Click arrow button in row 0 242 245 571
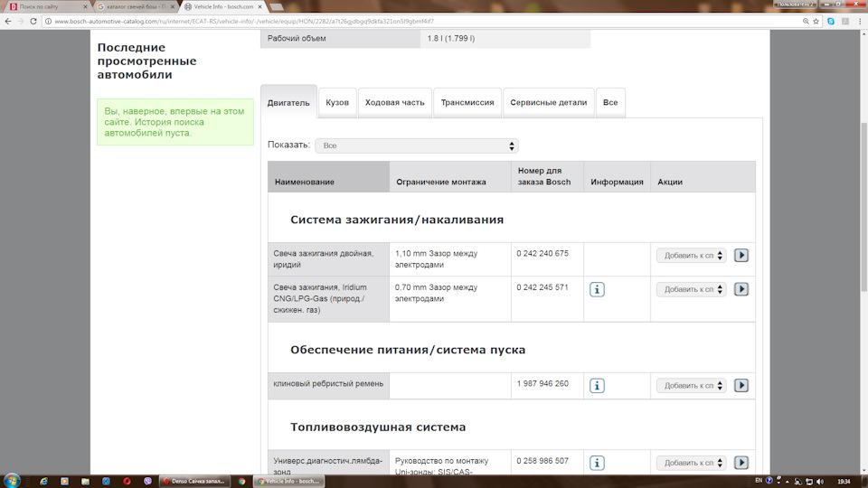868x488 pixels. click(741, 289)
